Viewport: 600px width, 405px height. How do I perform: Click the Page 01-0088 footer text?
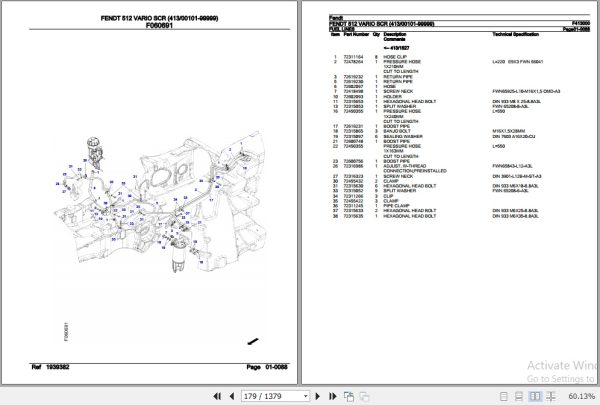pyautogui.click(x=267, y=367)
